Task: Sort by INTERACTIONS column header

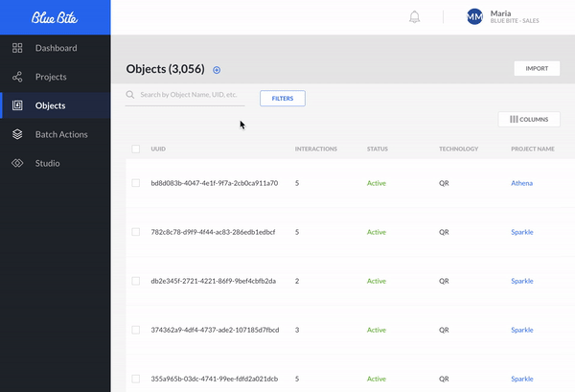Action: coord(316,149)
